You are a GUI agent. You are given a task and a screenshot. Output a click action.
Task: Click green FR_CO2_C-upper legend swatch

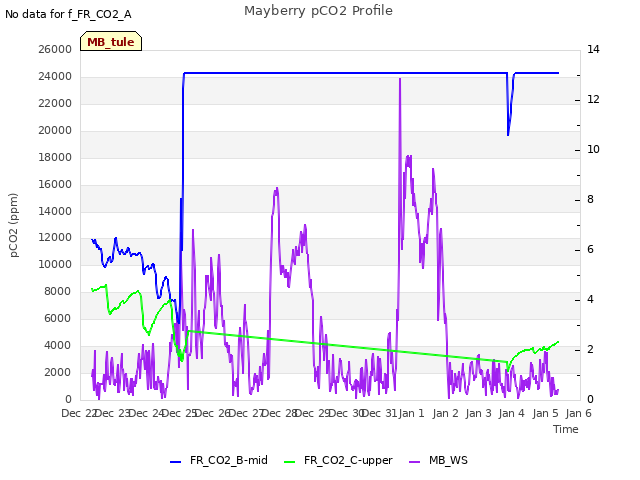289,462
